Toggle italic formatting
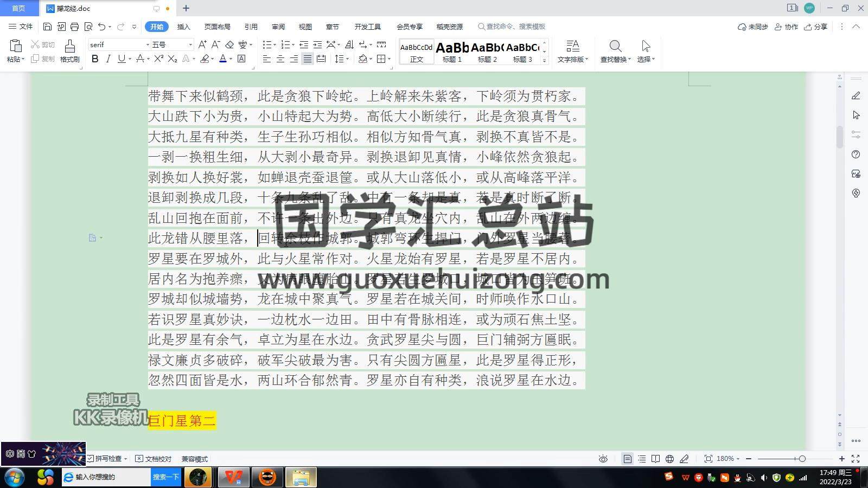 click(108, 59)
